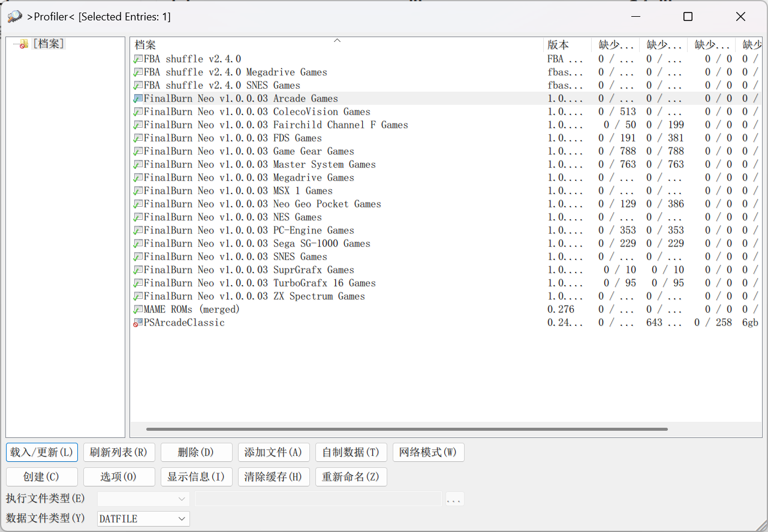Click the icon of FBA shuffle v2.4.0 SNES Games

pos(138,86)
